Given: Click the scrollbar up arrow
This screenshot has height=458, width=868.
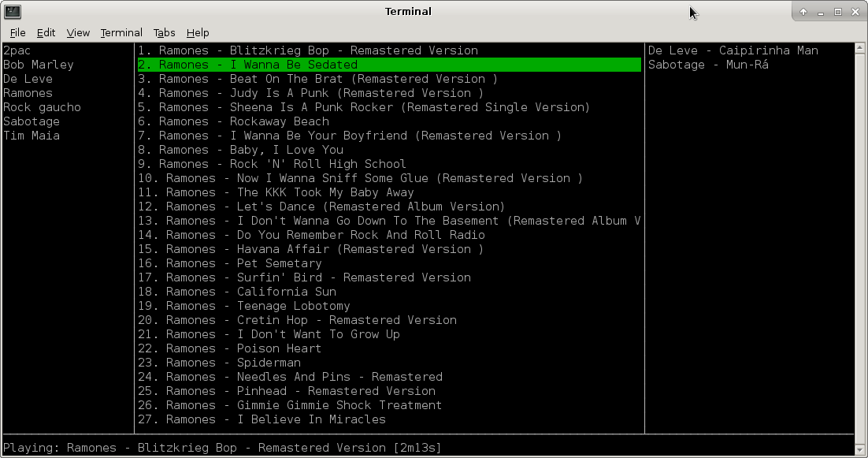Looking at the screenshot, I should click(x=859, y=48).
